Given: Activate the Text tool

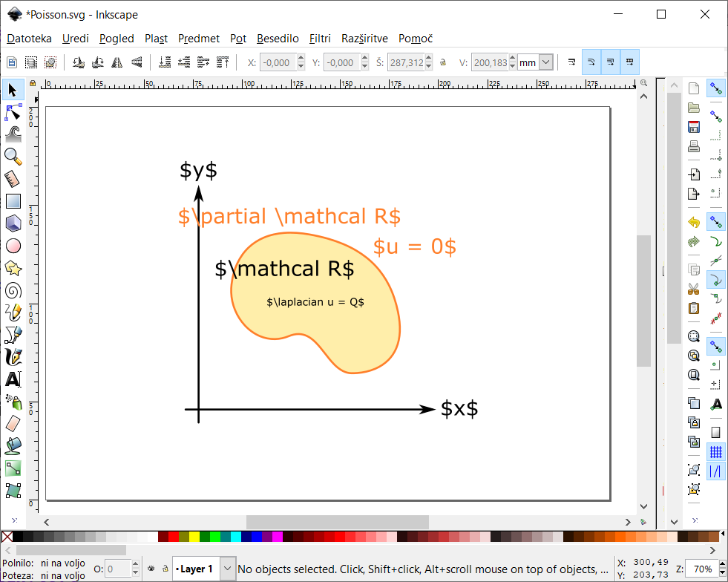Looking at the screenshot, I should 13,379.
